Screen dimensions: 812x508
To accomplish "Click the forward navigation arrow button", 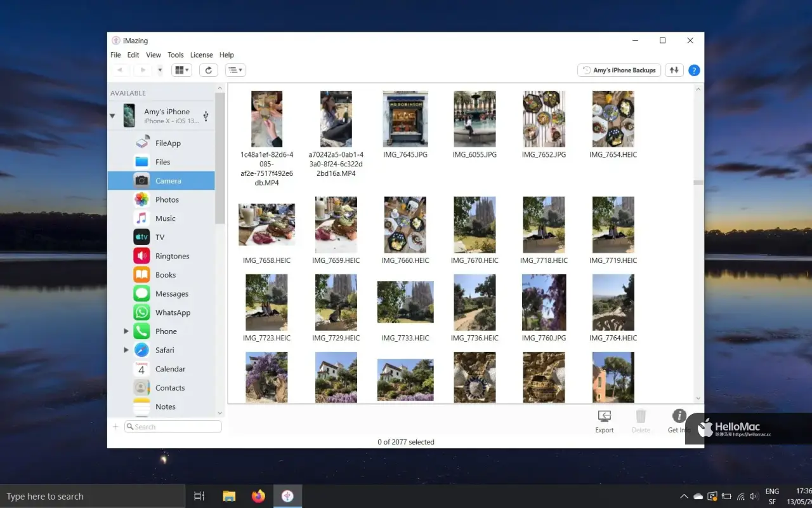I will pos(143,70).
